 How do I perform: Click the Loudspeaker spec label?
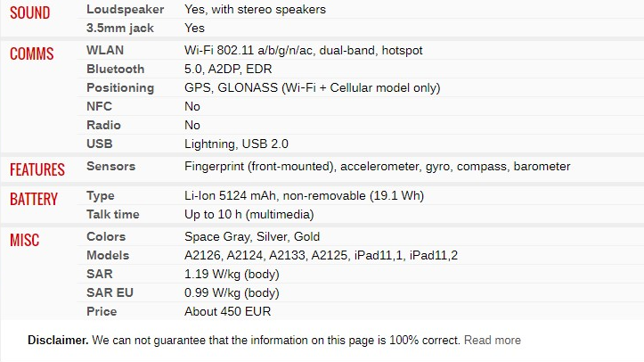126,10
